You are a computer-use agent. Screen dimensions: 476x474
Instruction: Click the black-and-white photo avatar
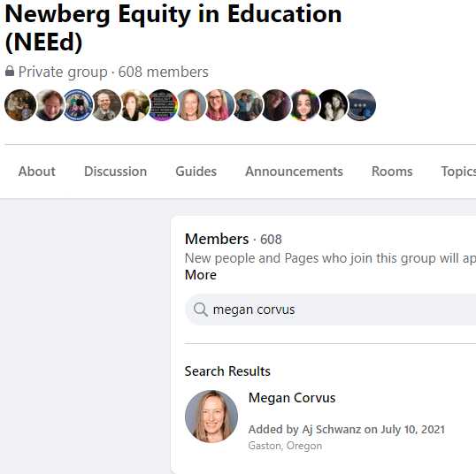point(333,105)
